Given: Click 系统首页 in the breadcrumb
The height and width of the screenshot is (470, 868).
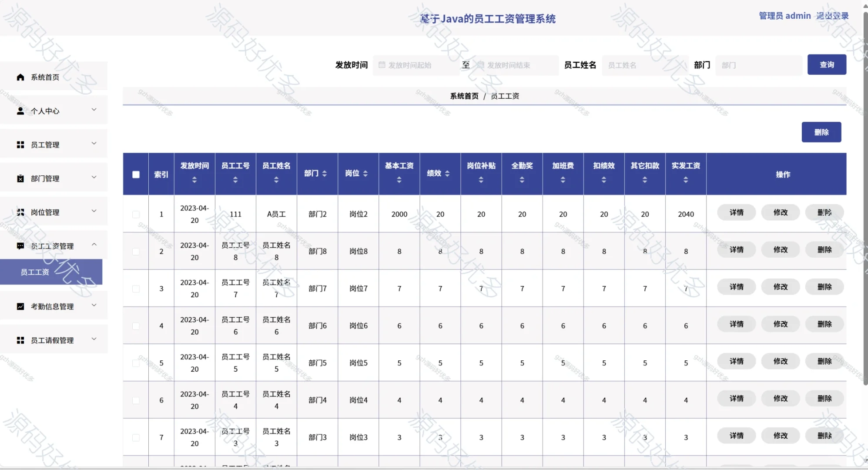Looking at the screenshot, I should point(464,96).
